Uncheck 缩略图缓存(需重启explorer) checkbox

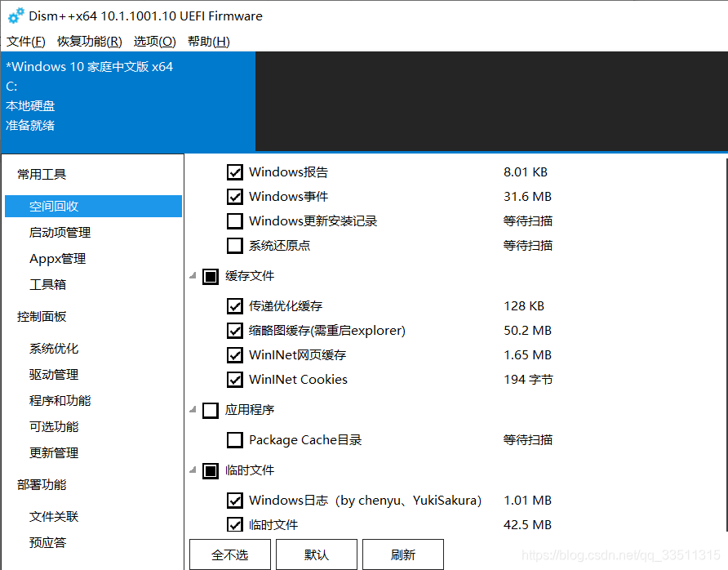tap(235, 331)
